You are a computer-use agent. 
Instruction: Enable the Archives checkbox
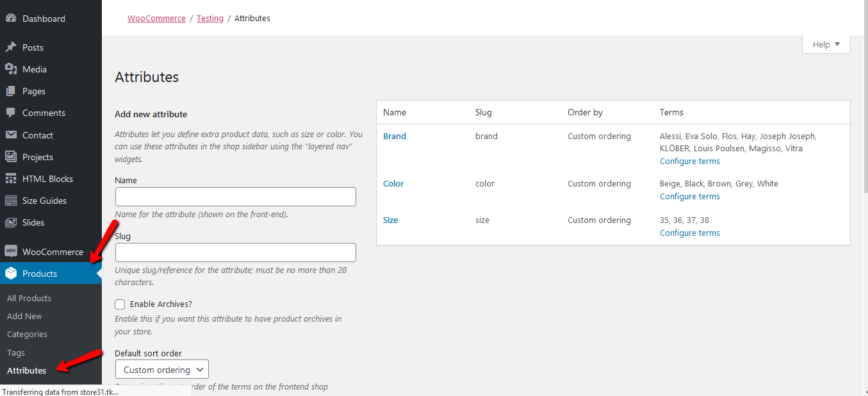(x=120, y=304)
